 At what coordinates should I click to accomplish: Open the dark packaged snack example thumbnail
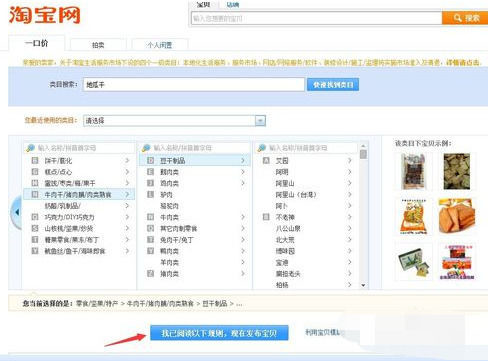tap(413, 171)
